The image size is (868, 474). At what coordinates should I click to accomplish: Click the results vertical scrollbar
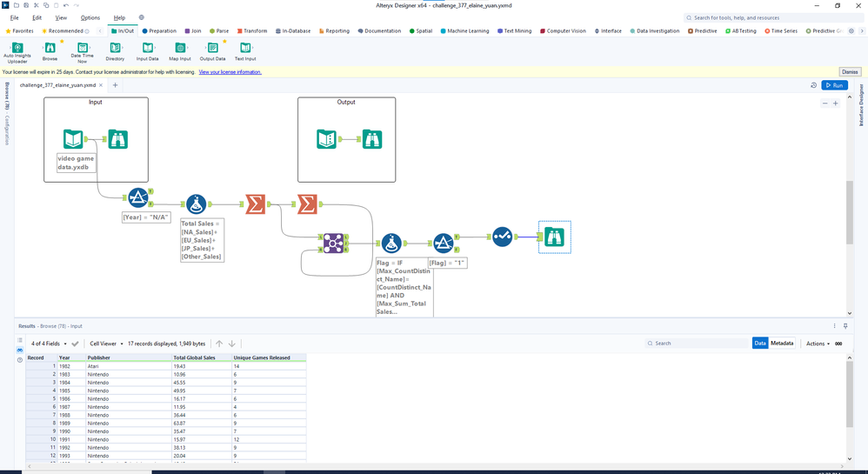pyautogui.click(x=849, y=394)
